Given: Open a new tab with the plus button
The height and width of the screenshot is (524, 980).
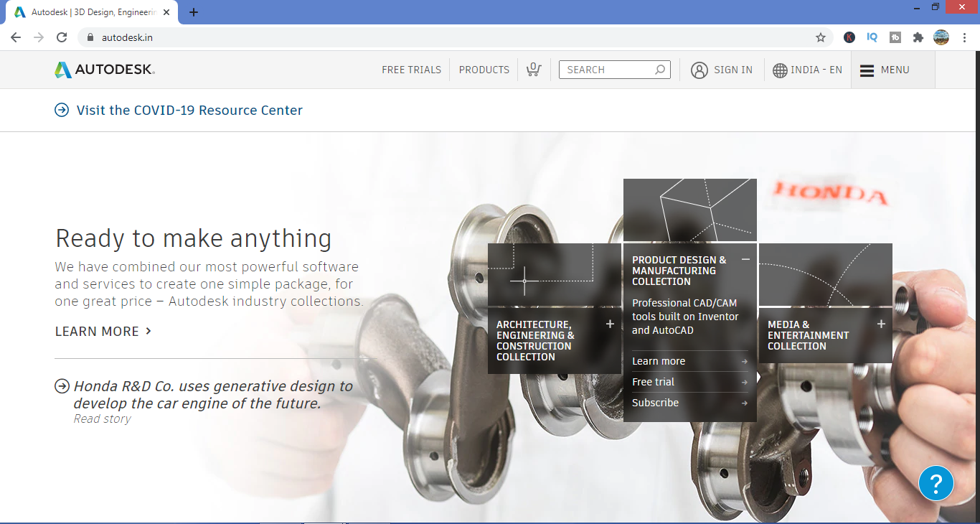Looking at the screenshot, I should (194, 12).
